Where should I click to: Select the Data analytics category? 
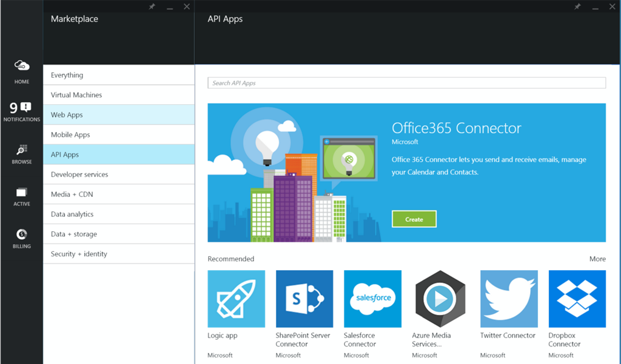119,214
